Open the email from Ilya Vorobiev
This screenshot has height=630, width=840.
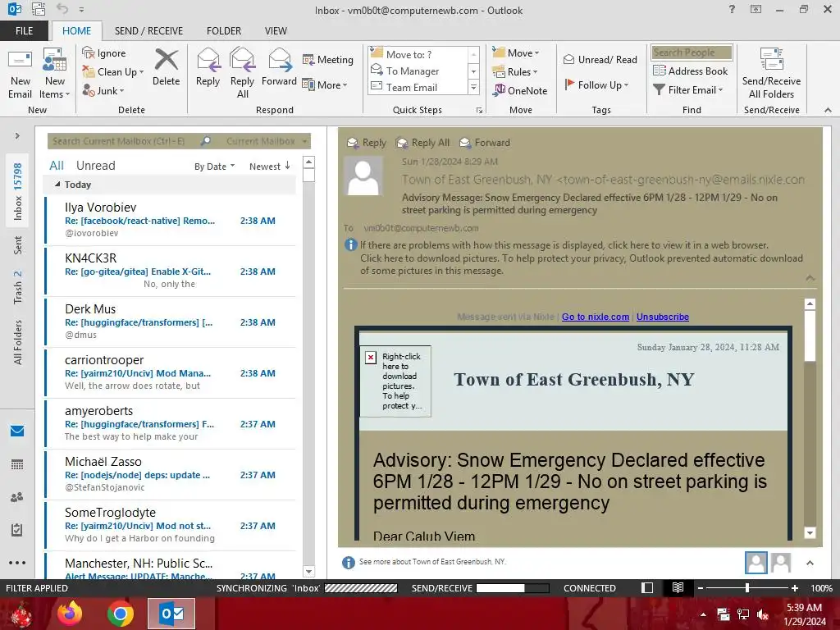pos(171,220)
